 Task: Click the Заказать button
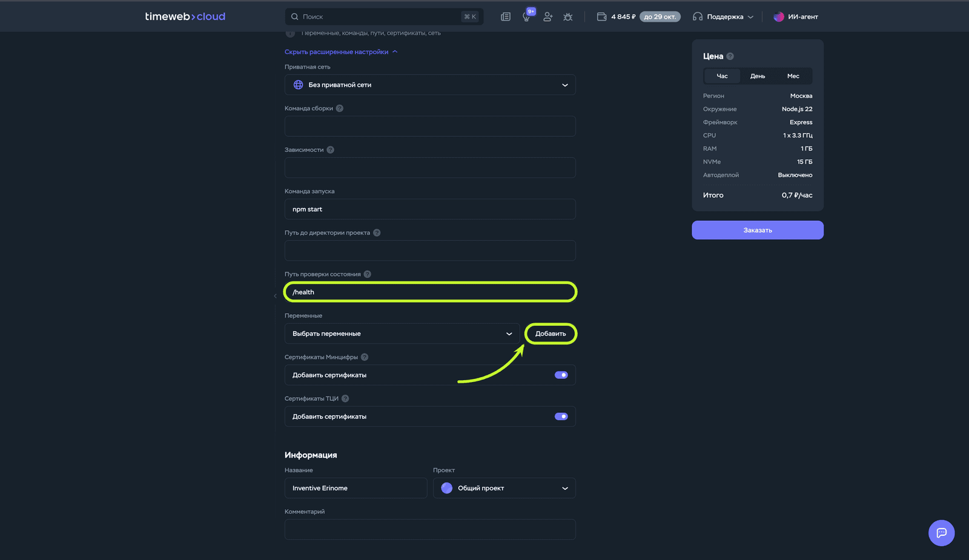tap(758, 230)
